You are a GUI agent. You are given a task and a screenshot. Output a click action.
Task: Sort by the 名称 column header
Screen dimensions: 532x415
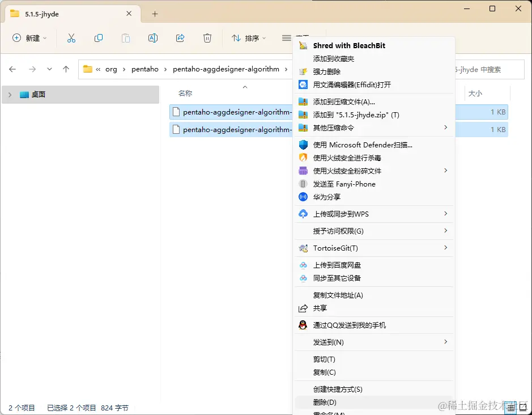185,94
